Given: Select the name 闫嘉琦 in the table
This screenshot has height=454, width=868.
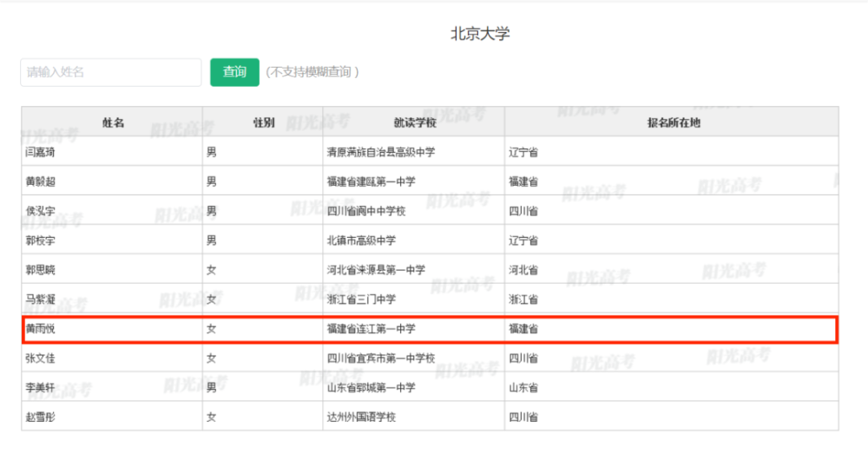Looking at the screenshot, I should (x=41, y=152).
